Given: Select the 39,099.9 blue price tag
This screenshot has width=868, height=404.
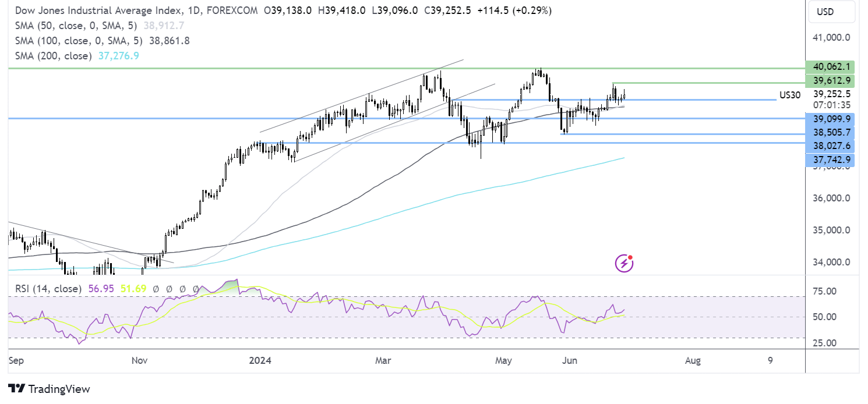Looking at the screenshot, I should coord(829,119).
